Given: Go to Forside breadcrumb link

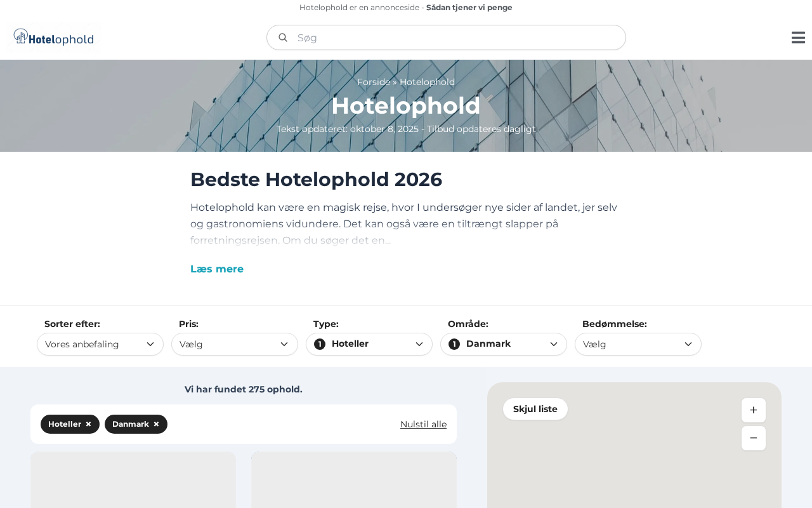Looking at the screenshot, I should coord(374,82).
